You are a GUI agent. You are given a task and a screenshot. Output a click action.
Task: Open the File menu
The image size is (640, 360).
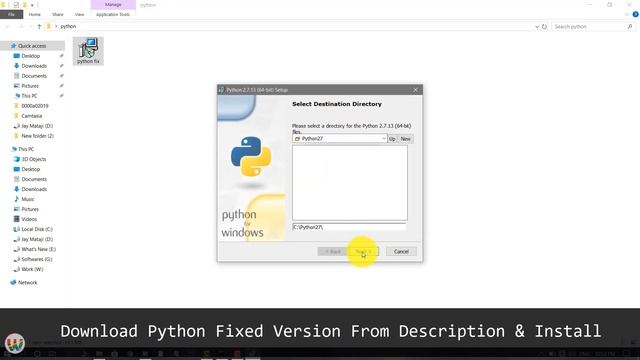tap(11, 14)
